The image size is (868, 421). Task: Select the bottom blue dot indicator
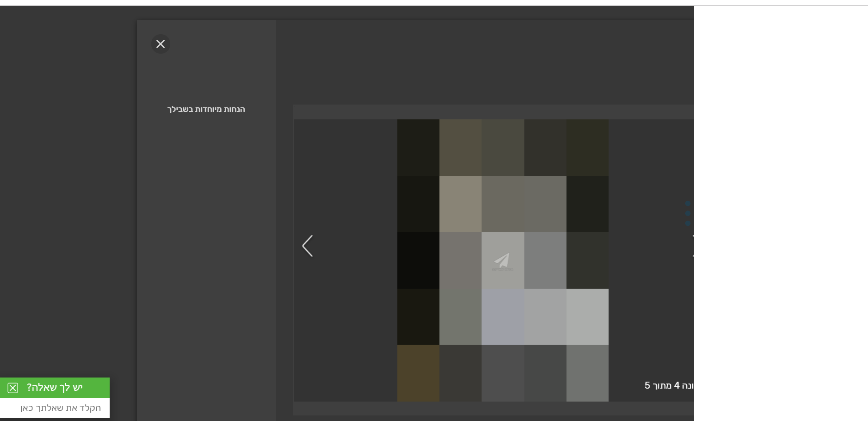[688, 223]
